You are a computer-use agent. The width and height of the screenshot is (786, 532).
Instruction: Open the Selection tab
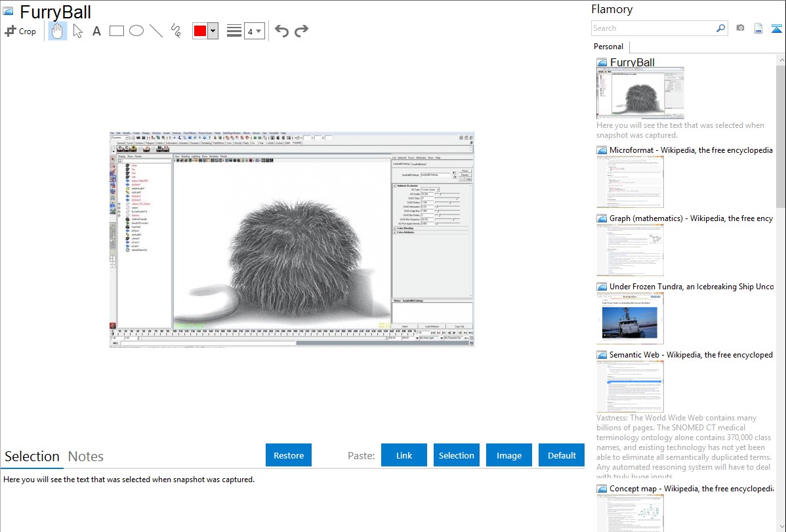pos(32,457)
